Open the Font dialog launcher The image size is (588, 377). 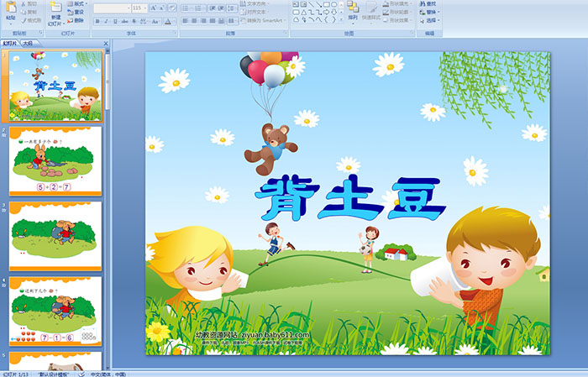[175, 33]
